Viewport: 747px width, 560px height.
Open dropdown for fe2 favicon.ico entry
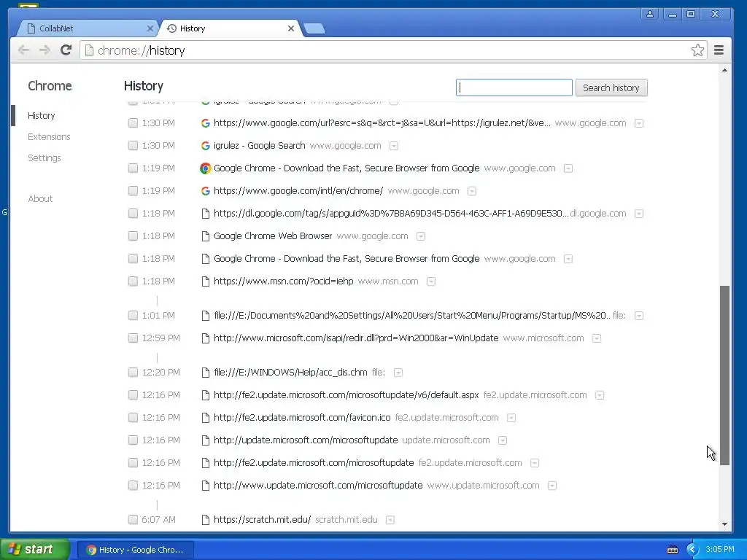click(x=511, y=418)
